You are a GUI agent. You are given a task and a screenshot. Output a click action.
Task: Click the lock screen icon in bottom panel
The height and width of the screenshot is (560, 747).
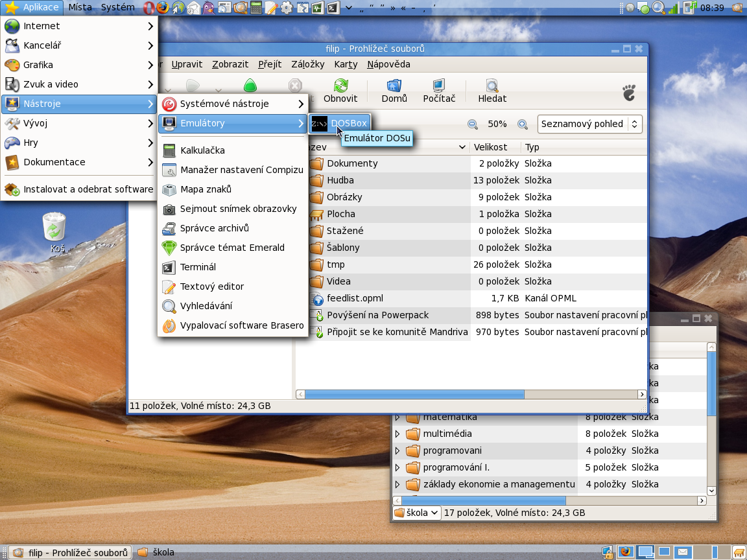pos(608,552)
